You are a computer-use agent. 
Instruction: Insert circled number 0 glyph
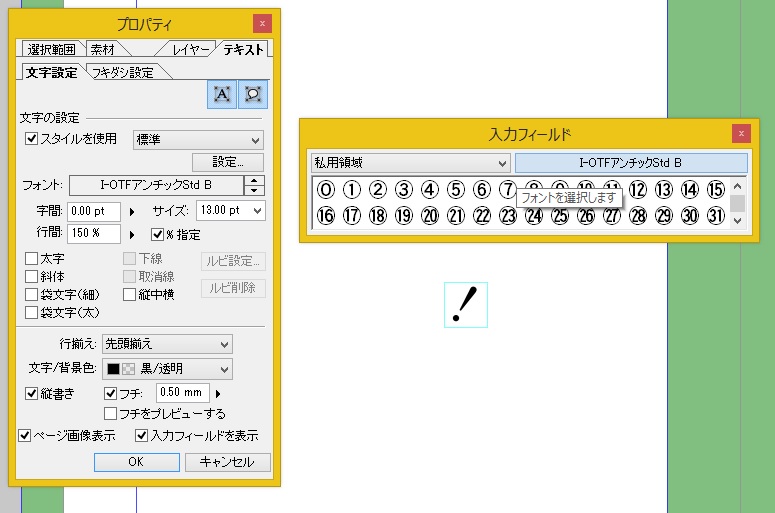326,190
